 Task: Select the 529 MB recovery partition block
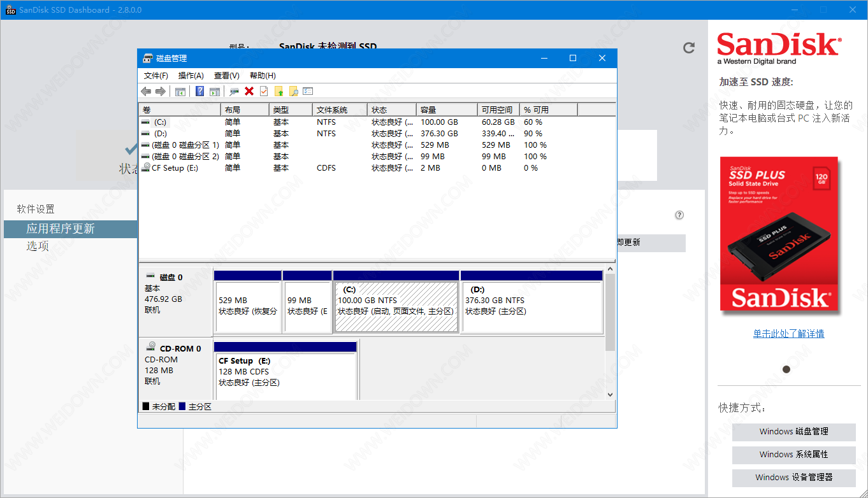(x=248, y=302)
